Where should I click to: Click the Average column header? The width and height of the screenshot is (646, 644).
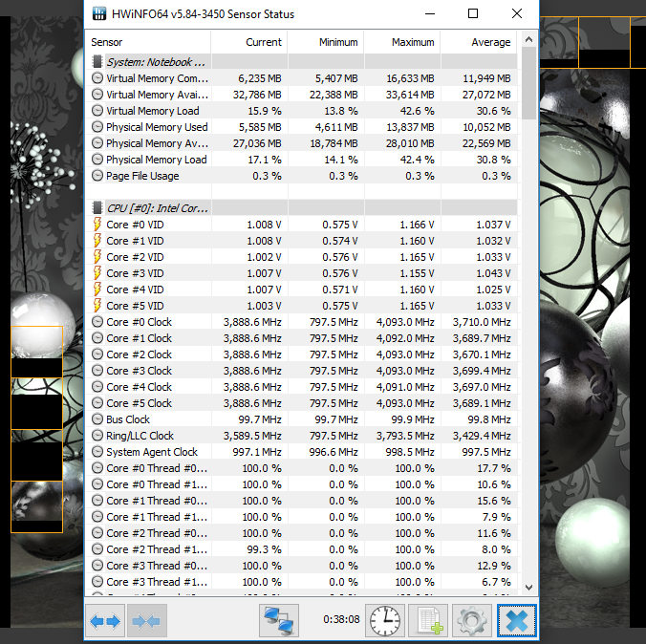(479, 42)
